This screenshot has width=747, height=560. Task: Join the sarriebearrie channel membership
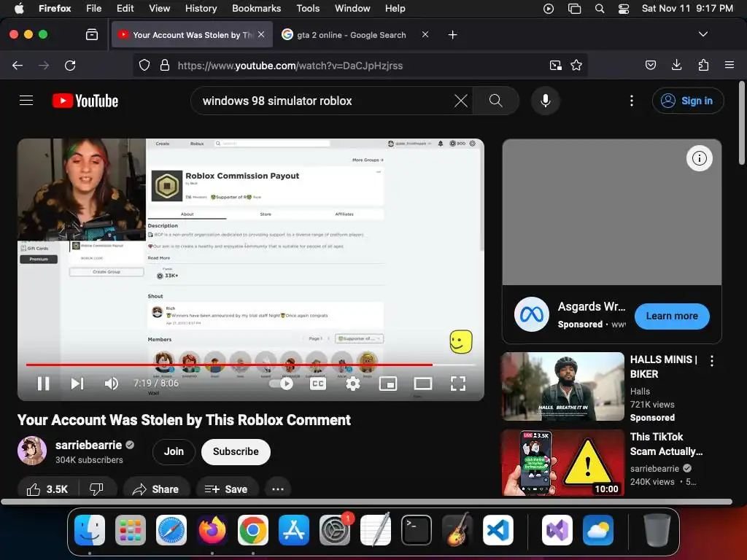[x=174, y=451]
